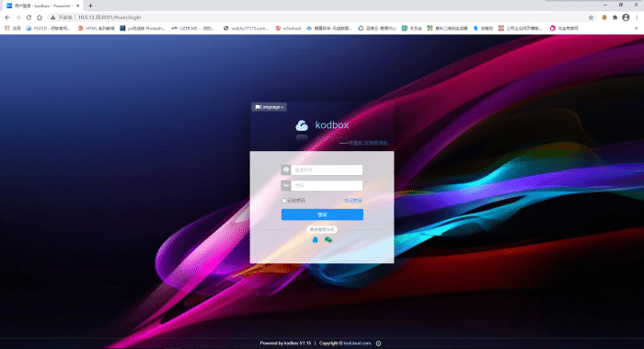This screenshot has width=644, height=349.
Task: Close the kodbox login tab
Action: coord(77,6)
